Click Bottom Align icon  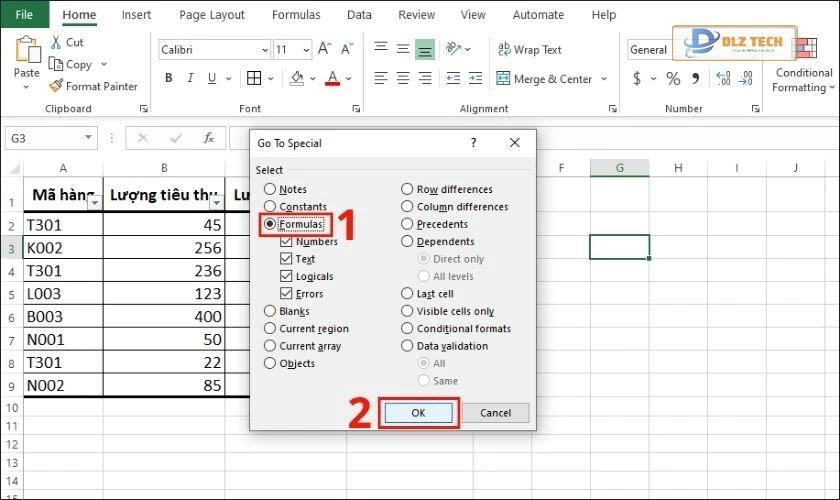[425, 50]
